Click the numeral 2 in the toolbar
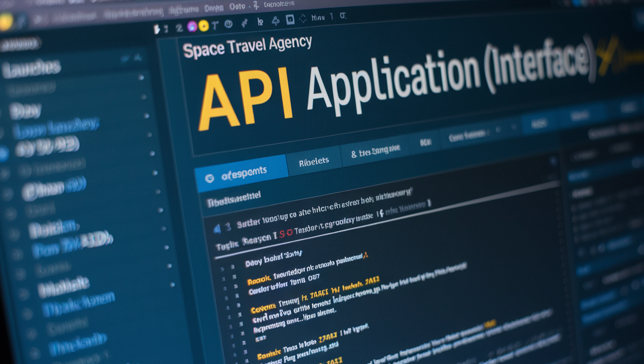The height and width of the screenshot is (364, 644). (179, 28)
